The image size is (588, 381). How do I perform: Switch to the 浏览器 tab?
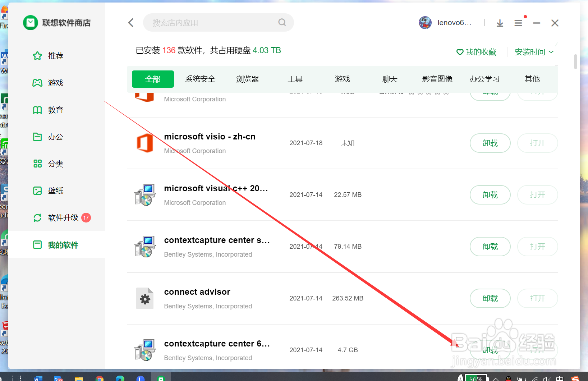click(248, 79)
